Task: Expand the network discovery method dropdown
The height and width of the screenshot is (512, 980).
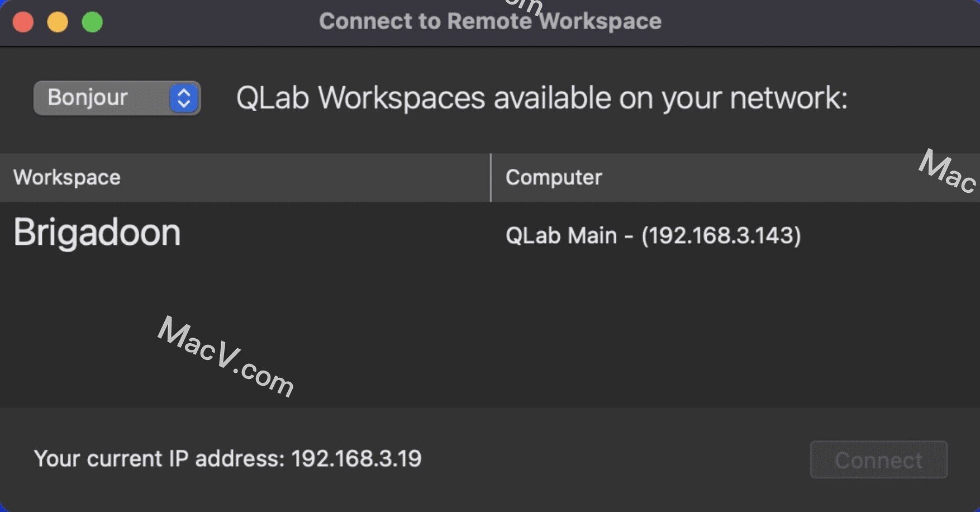Action: (x=116, y=97)
